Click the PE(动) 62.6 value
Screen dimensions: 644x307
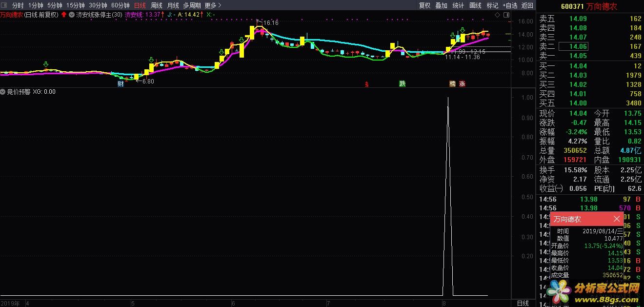[x=635, y=188]
